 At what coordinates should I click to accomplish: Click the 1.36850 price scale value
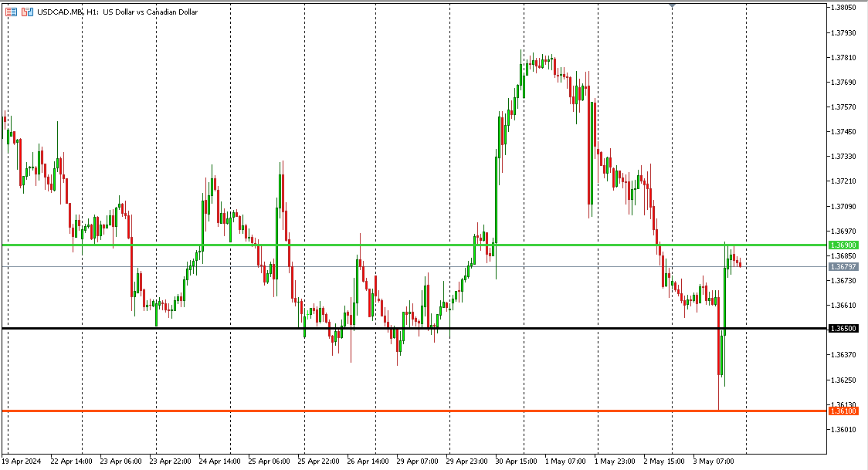point(843,256)
